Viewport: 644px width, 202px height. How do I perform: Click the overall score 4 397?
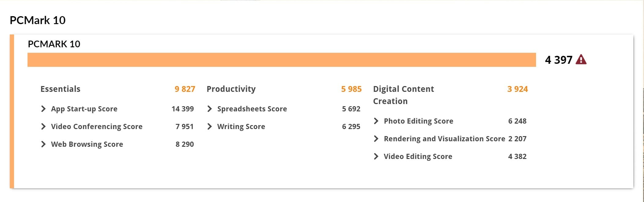tap(558, 60)
